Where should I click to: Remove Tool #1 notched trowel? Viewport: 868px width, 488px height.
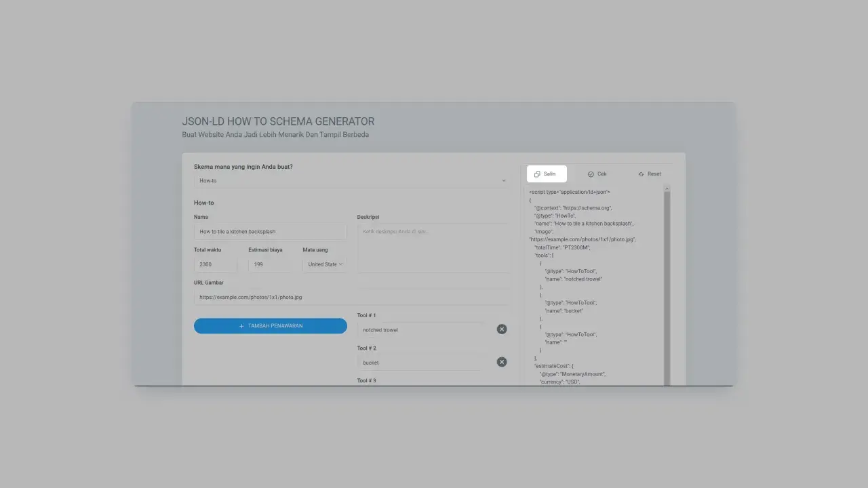tap(502, 329)
